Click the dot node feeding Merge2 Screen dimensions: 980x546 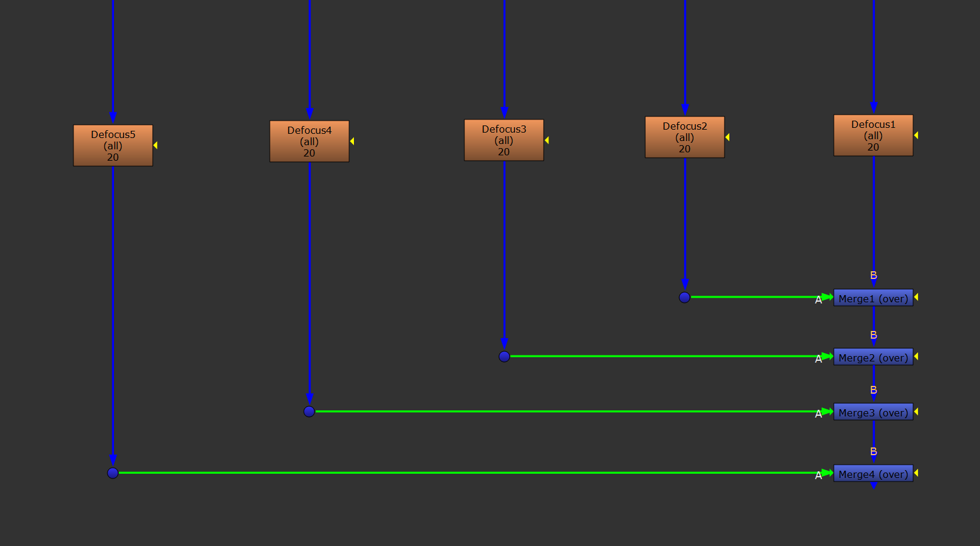[504, 357]
